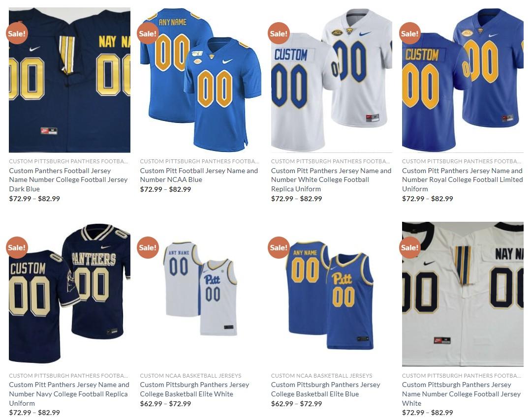The width and height of the screenshot is (532, 418).
Task: Open Royal College Football Limited Uniform title
Action: pyautogui.click(x=463, y=179)
